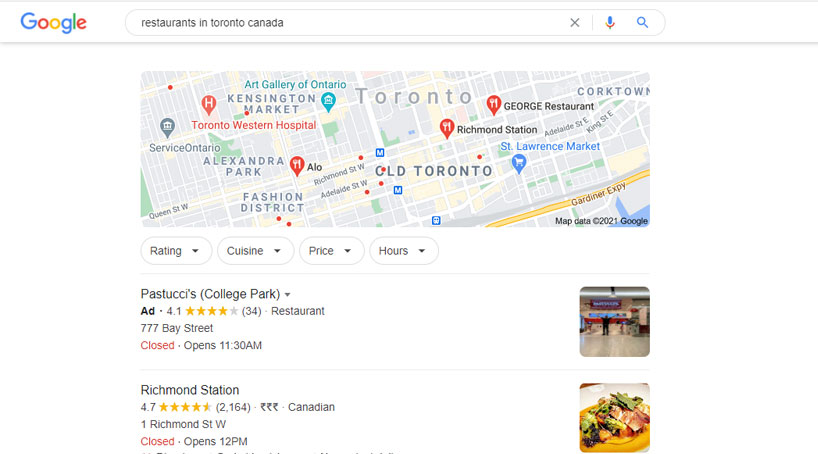Image resolution: width=818 pixels, height=454 pixels.
Task: Clear the search query with X icon
Action: coord(574,22)
